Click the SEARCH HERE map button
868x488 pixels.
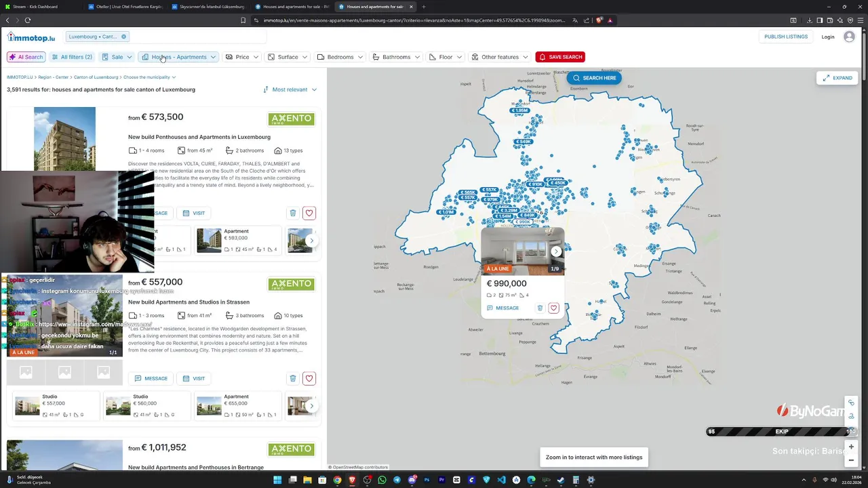594,78
